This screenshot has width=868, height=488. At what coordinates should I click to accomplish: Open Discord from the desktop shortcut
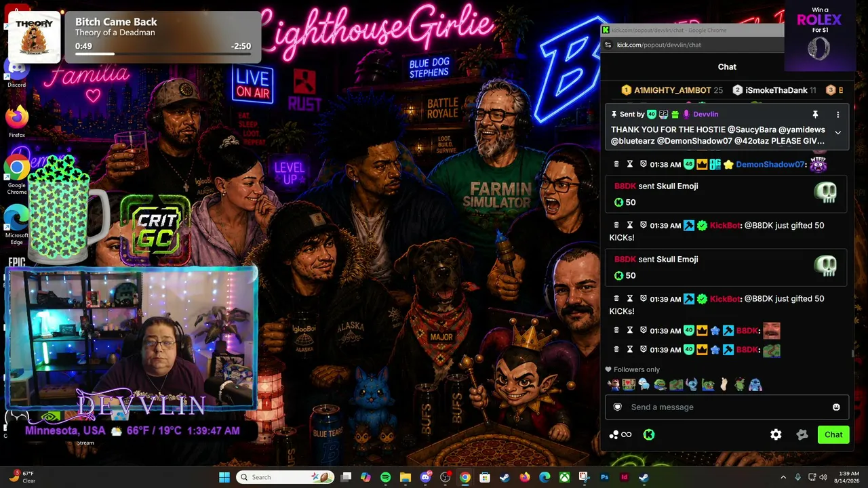pos(16,70)
